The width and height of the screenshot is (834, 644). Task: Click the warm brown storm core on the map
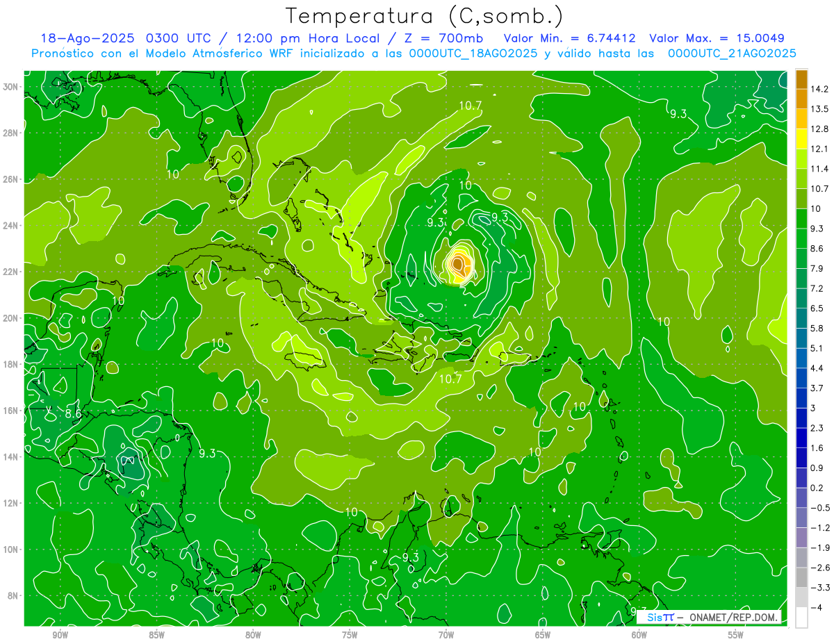click(458, 263)
